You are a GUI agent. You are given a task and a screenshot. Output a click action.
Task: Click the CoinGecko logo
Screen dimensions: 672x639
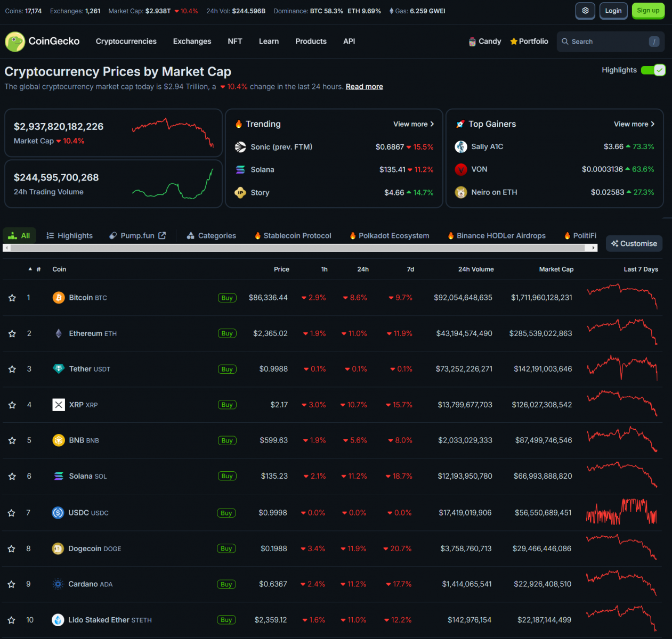point(42,42)
